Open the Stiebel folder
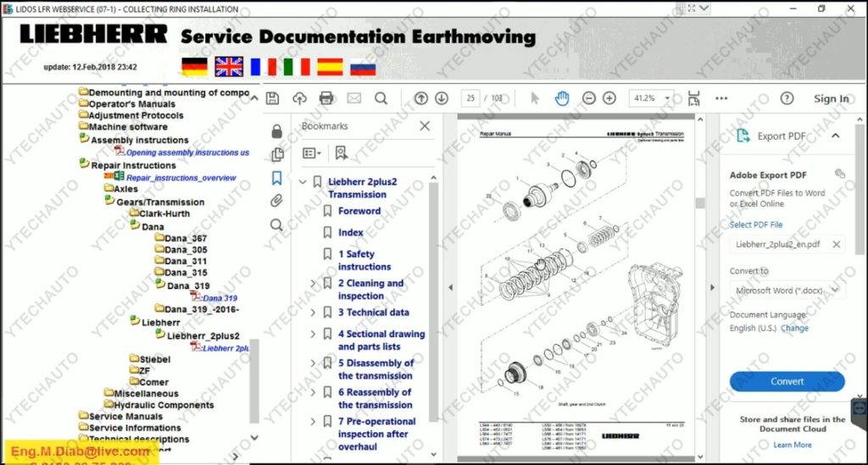The image size is (868, 465). click(x=154, y=359)
